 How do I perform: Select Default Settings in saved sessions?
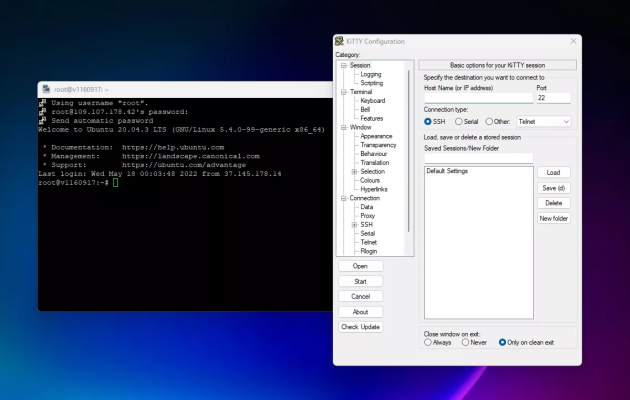447,171
